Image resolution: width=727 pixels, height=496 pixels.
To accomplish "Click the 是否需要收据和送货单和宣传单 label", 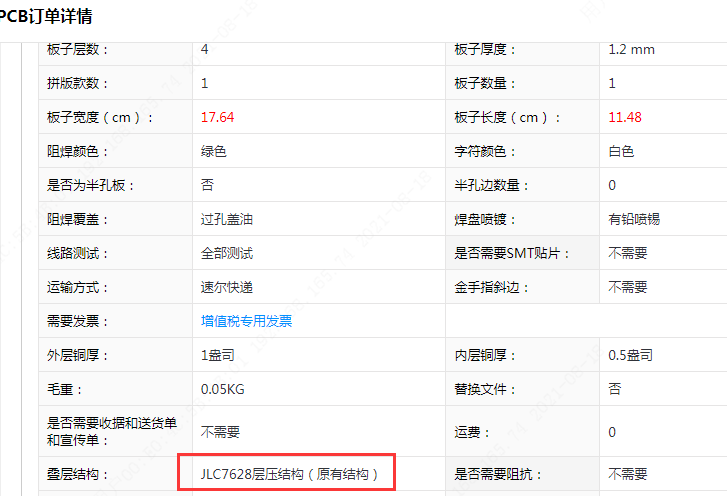I will 111,431.
